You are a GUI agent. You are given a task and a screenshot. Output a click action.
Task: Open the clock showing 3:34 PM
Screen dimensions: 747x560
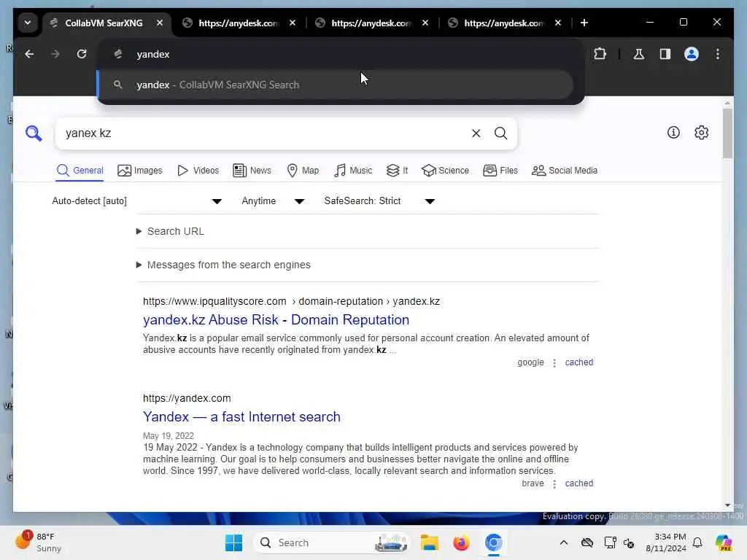point(665,542)
